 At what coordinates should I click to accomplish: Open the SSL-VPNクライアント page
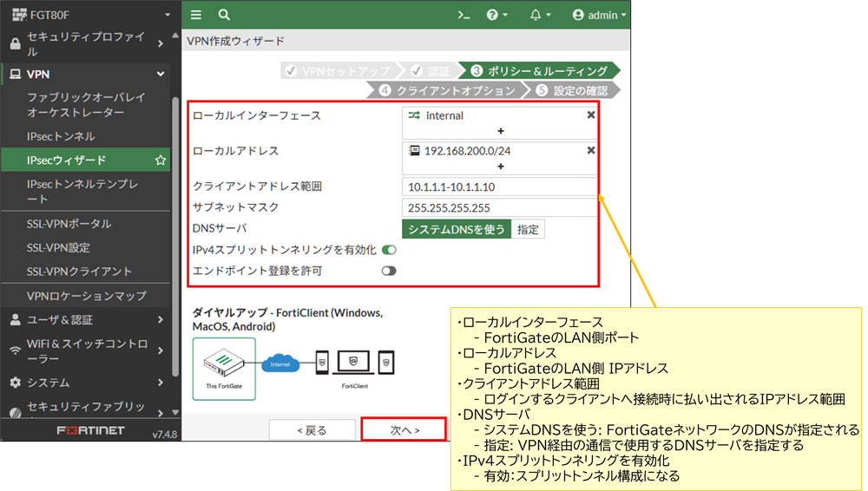79,272
